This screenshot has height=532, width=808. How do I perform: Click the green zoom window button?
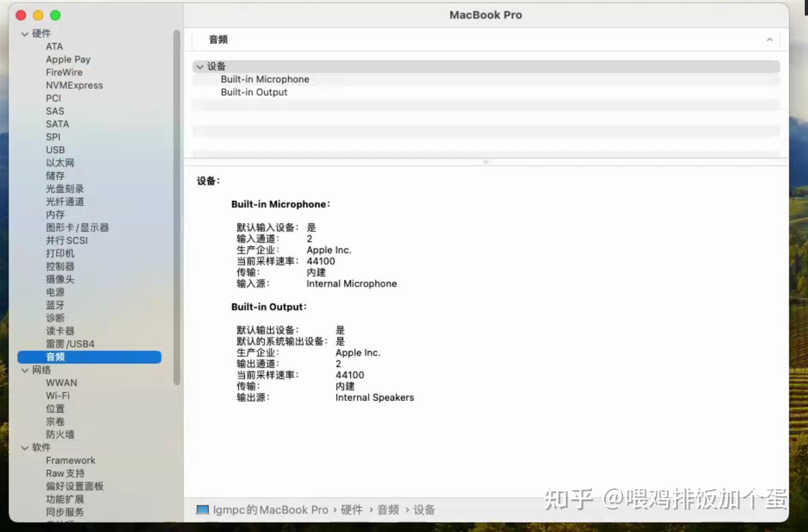click(55, 15)
